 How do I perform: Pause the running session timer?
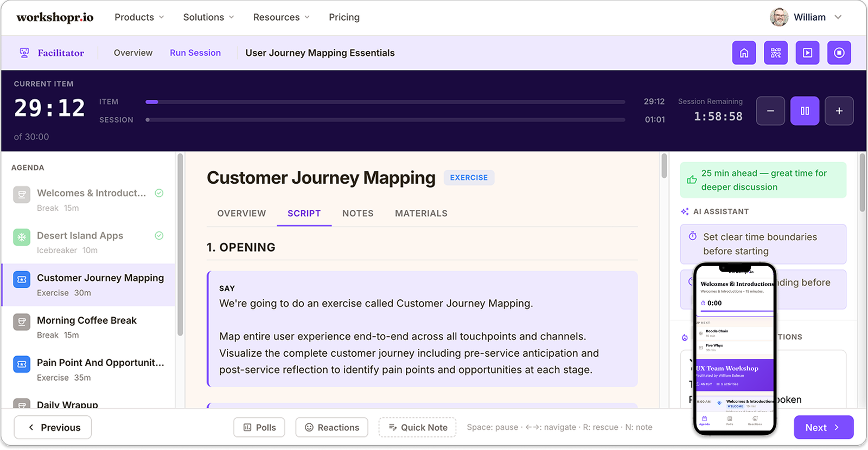(x=805, y=111)
